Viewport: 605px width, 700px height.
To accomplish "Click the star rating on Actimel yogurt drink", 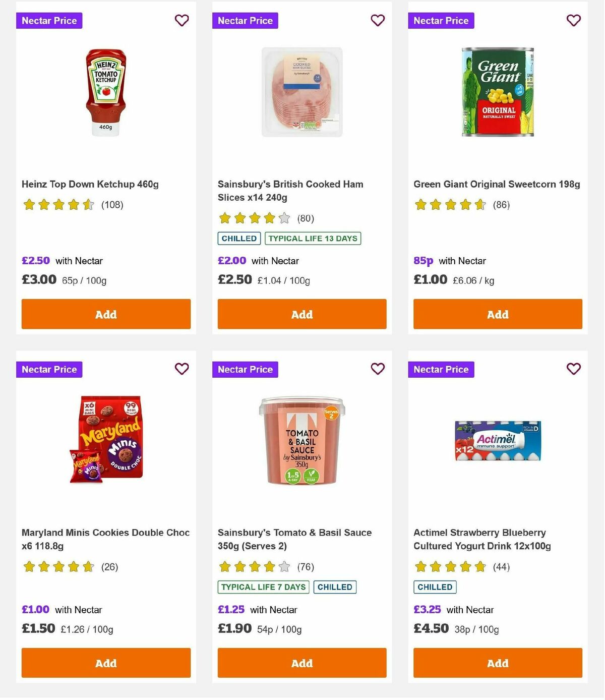I will tap(450, 567).
